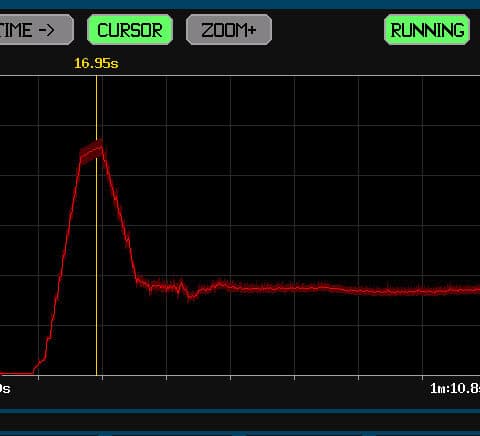Image resolution: width=480 pixels, height=436 pixels.
Task: Click the ZOOM+ button
Action: click(x=229, y=30)
